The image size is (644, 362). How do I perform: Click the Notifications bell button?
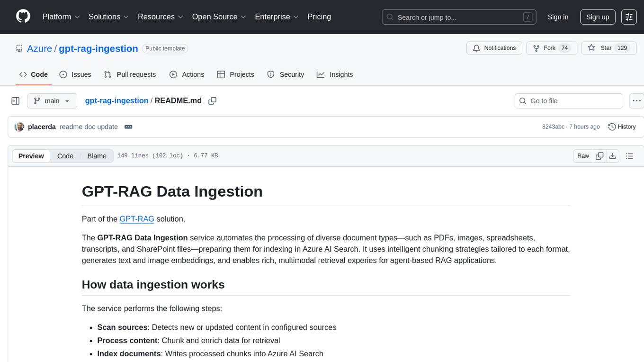pyautogui.click(x=494, y=48)
